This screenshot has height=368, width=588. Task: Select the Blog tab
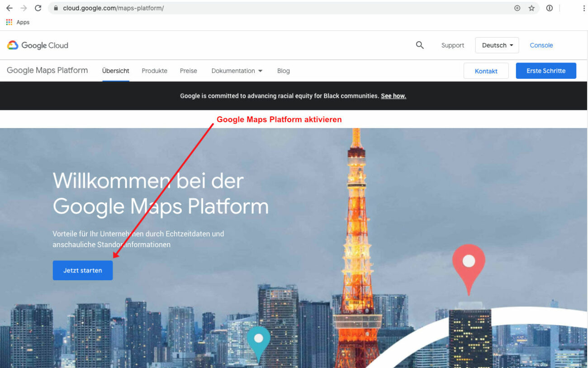click(284, 71)
